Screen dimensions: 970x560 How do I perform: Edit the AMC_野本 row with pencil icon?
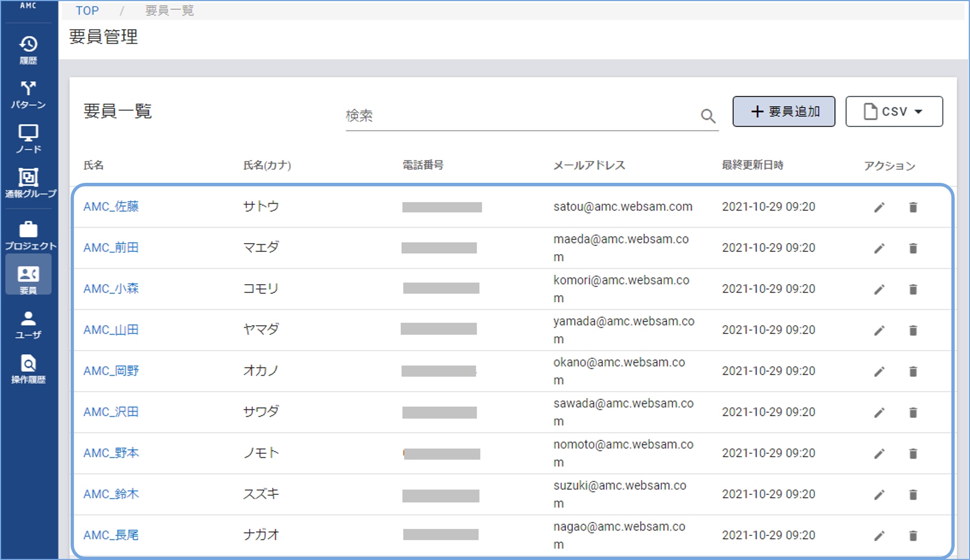pyautogui.click(x=879, y=453)
